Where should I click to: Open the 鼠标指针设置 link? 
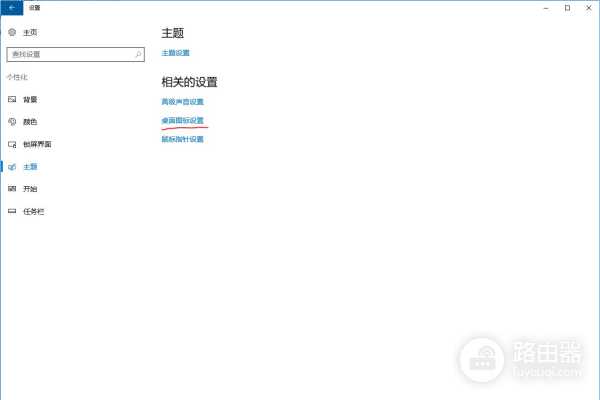[x=183, y=139]
